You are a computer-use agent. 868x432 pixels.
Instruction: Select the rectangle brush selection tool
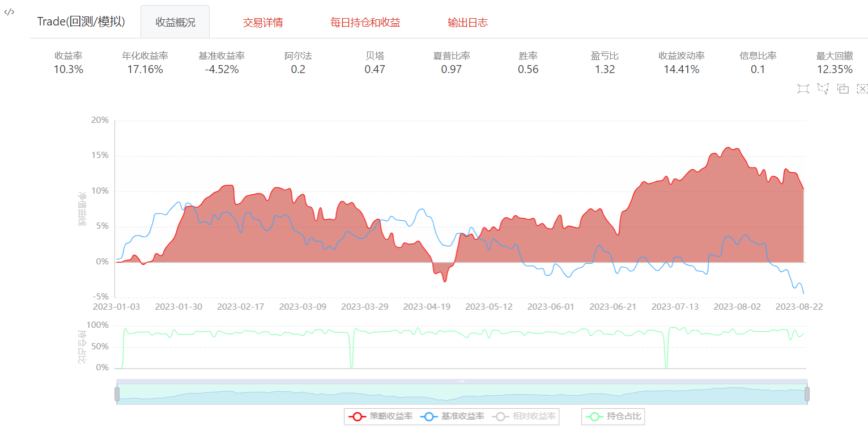(x=803, y=89)
